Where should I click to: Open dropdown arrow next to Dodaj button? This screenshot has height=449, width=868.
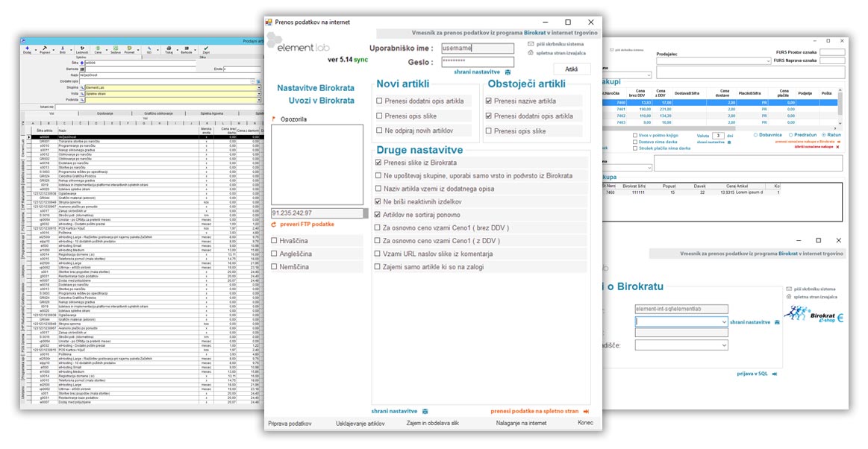click(35, 50)
